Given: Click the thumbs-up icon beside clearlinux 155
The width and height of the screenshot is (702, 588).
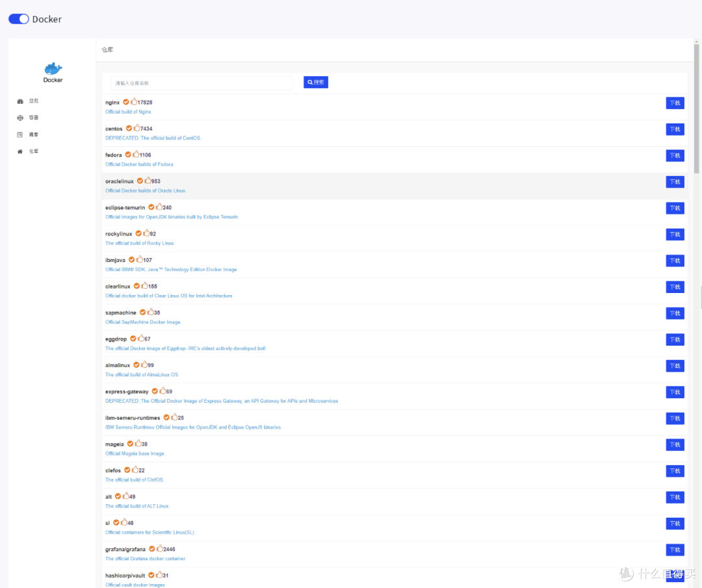Looking at the screenshot, I should [x=144, y=285].
